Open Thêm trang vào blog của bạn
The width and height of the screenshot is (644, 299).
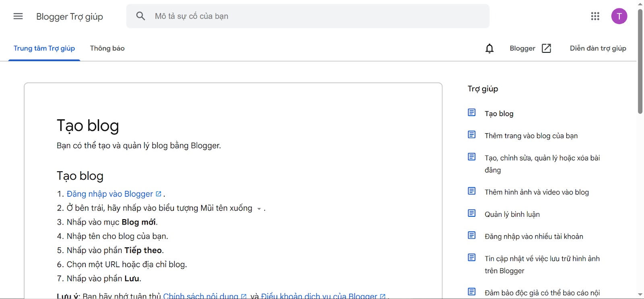click(531, 136)
